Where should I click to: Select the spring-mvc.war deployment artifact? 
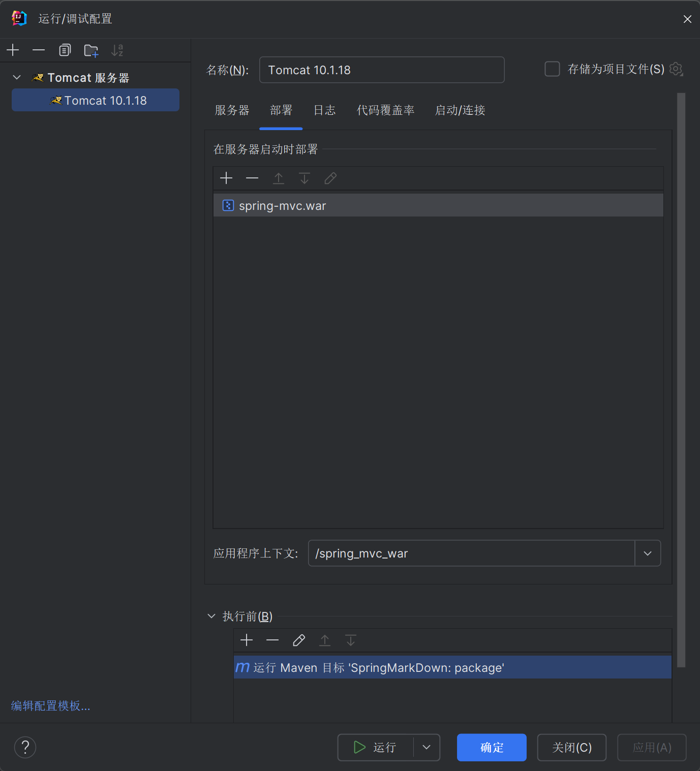point(438,205)
